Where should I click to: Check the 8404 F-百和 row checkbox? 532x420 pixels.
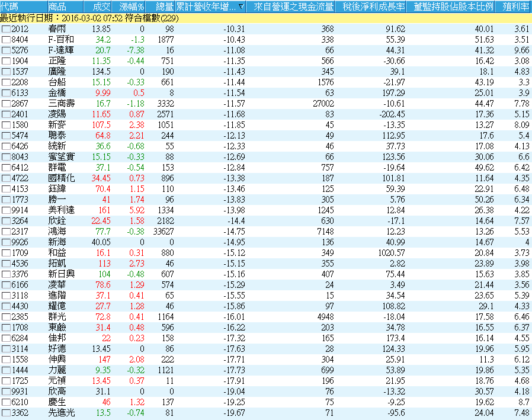(6, 40)
